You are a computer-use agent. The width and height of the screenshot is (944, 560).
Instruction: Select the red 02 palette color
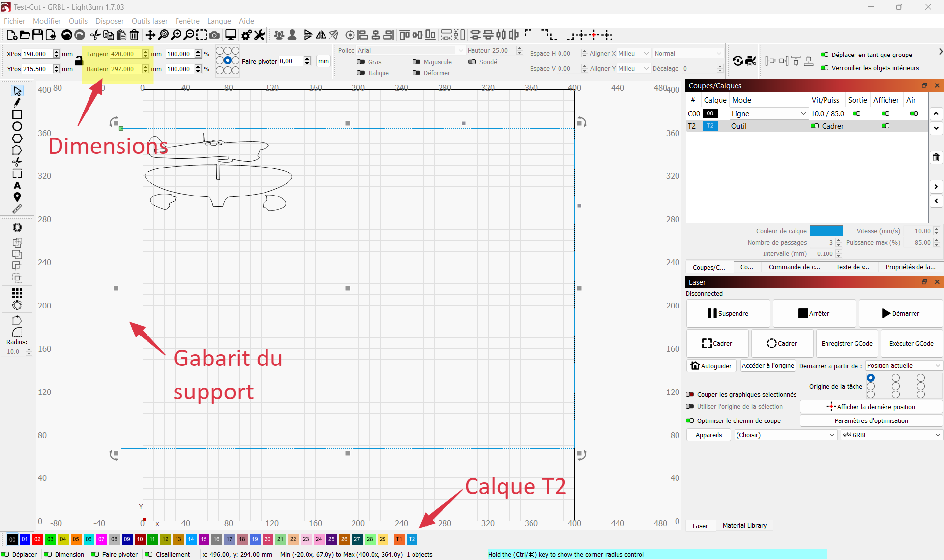tap(37, 539)
